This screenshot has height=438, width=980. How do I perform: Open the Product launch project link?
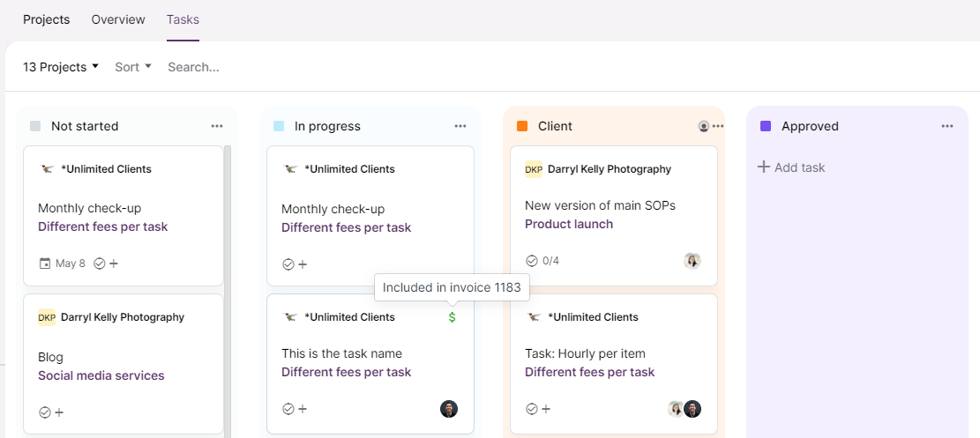click(x=569, y=225)
